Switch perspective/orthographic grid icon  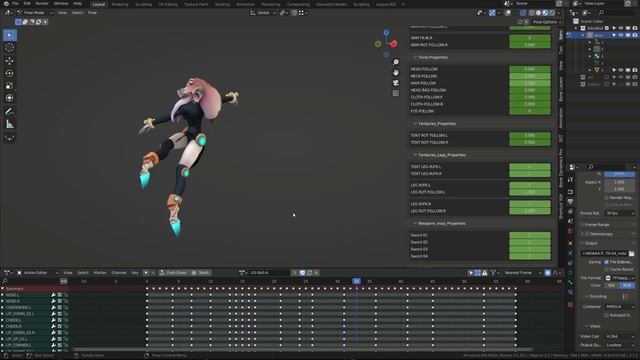pyautogui.click(x=396, y=93)
